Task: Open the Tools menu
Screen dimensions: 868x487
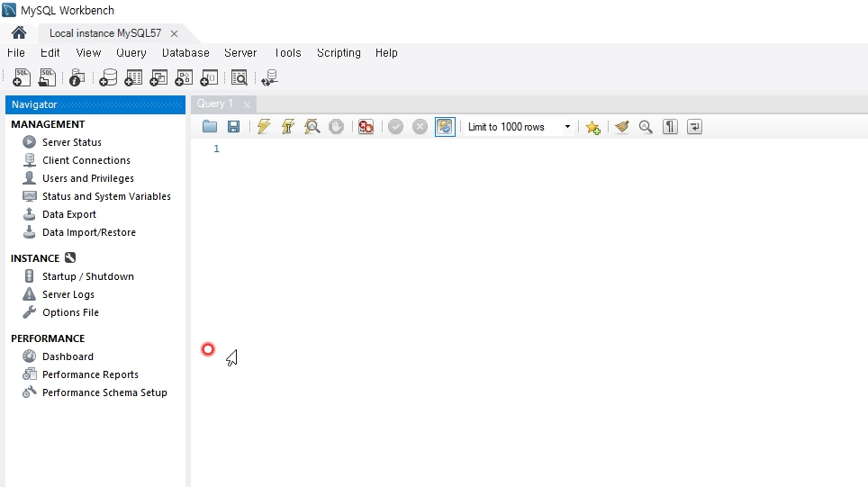Action: click(x=288, y=53)
